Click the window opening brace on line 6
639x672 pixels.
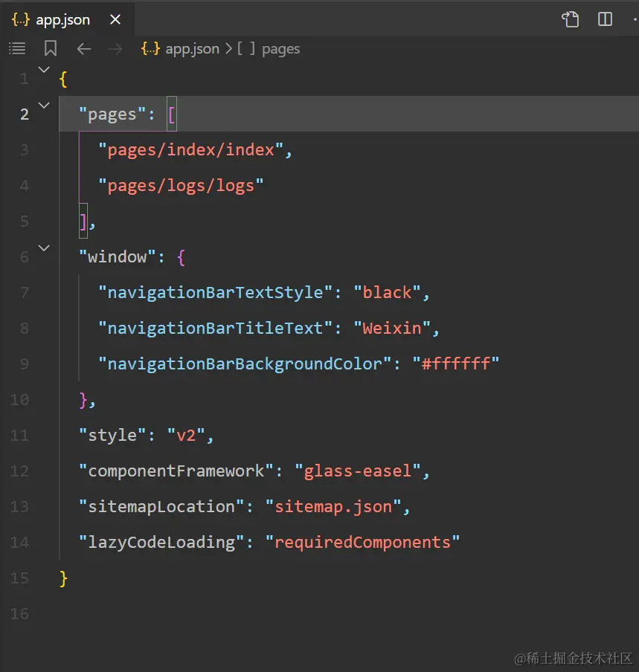click(x=181, y=257)
